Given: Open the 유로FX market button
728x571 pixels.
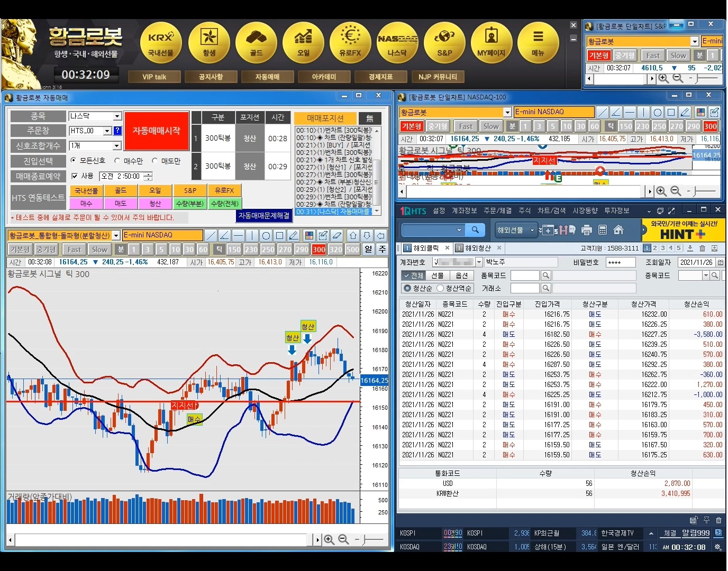Looking at the screenshot, I should (350, 43).
